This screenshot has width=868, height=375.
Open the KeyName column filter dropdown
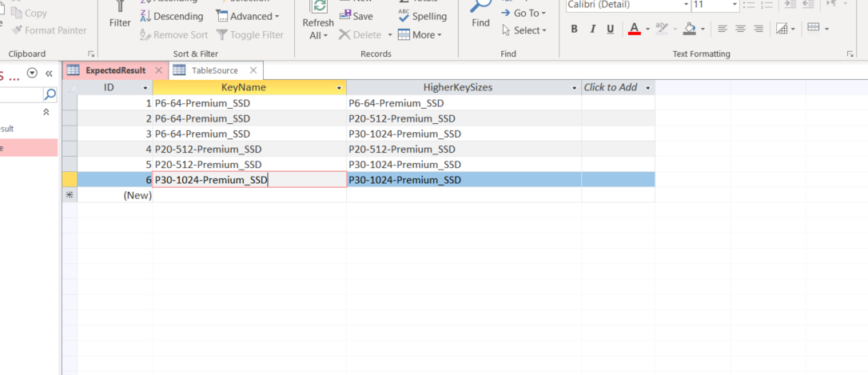pos(340,87)
